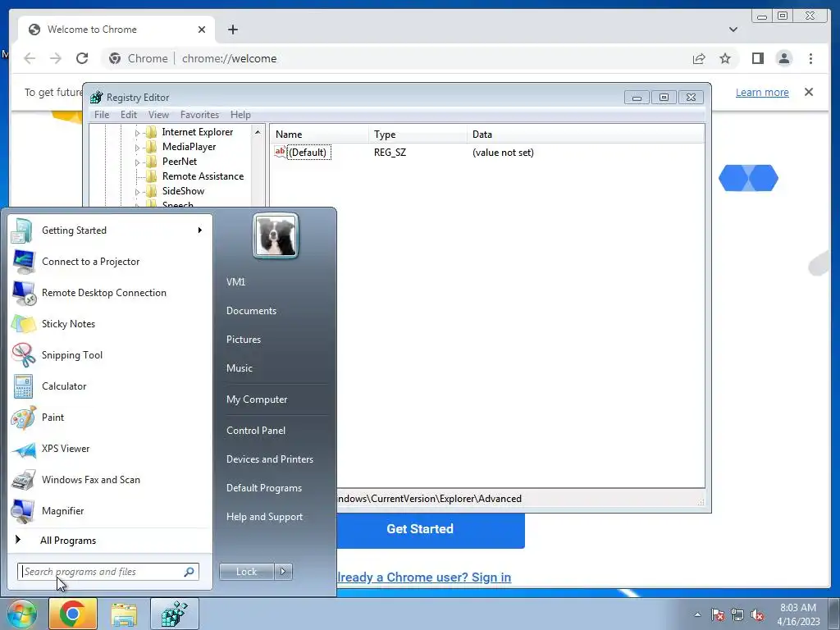The width and height of the screenshot is (840, 630).
Task: Open Help menu in Registry Editor
Action: (240, 115)
